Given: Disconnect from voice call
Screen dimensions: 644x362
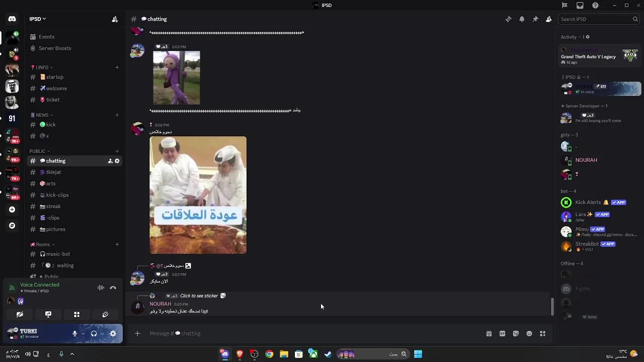Looking at the screenshot, I should (113, 288).
